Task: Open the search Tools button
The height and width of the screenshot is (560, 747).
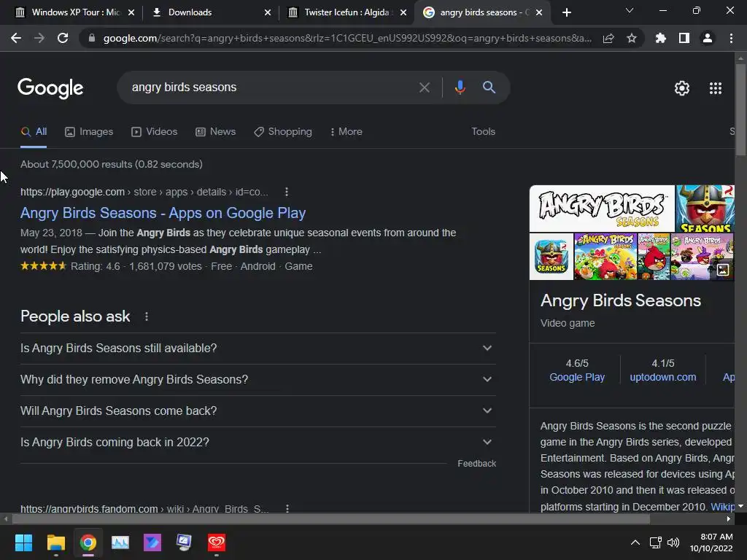Action: tap(483, 132)
